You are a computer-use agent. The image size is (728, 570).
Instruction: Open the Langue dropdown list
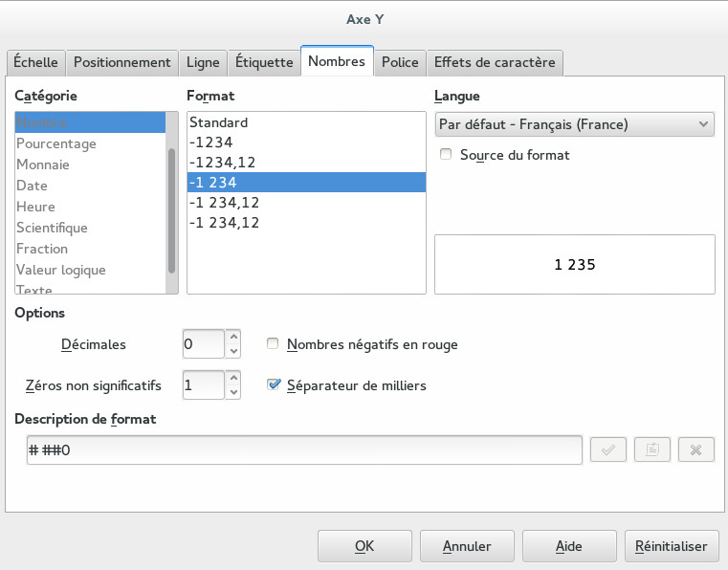(574, 124)
